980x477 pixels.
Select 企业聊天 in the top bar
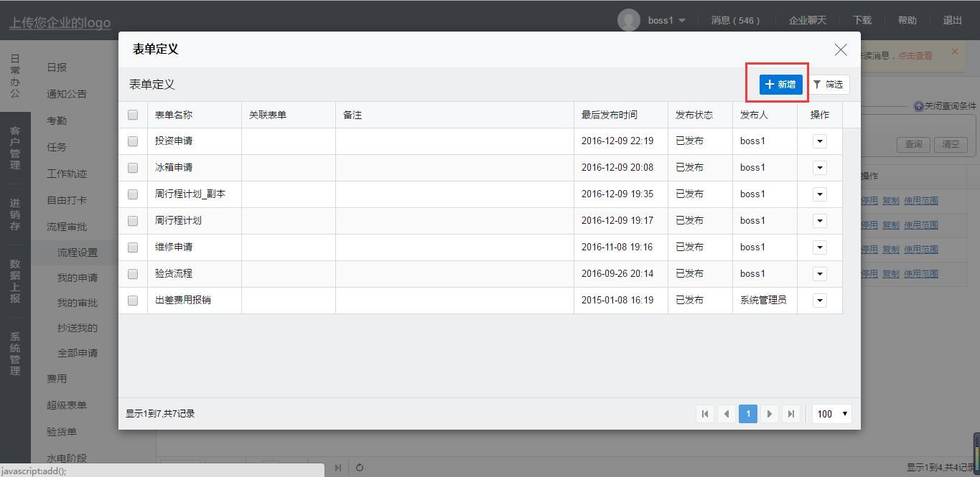(807, 20)
